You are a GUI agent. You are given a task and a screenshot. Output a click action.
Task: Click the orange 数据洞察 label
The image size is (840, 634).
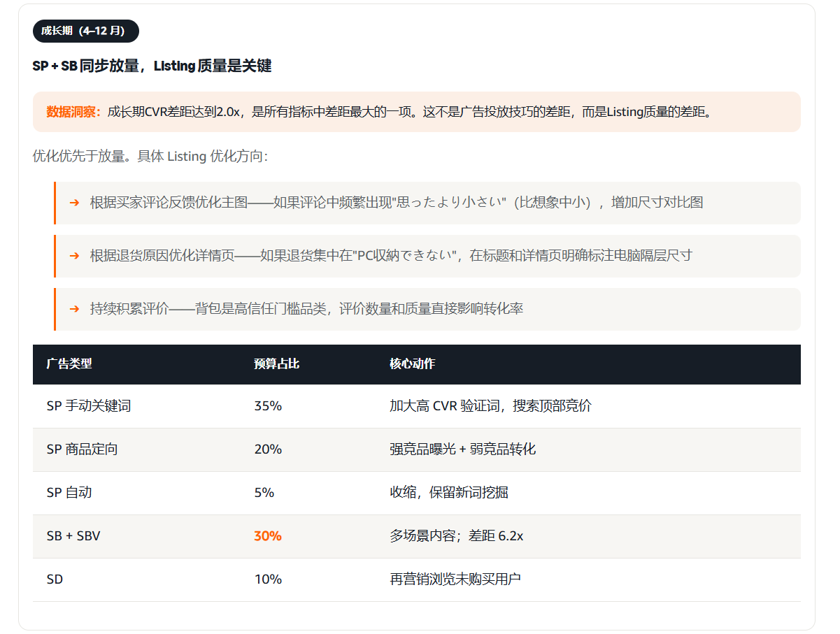tap(74, 112)
